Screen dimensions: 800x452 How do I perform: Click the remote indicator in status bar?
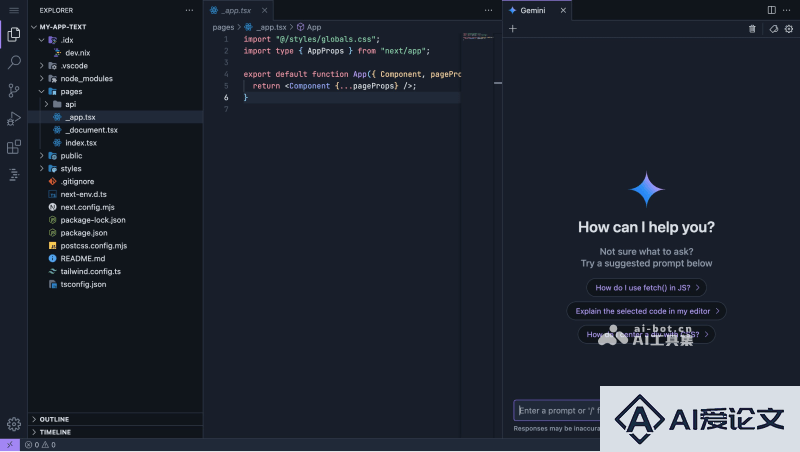pyautogui.click(x=10, y=445)
